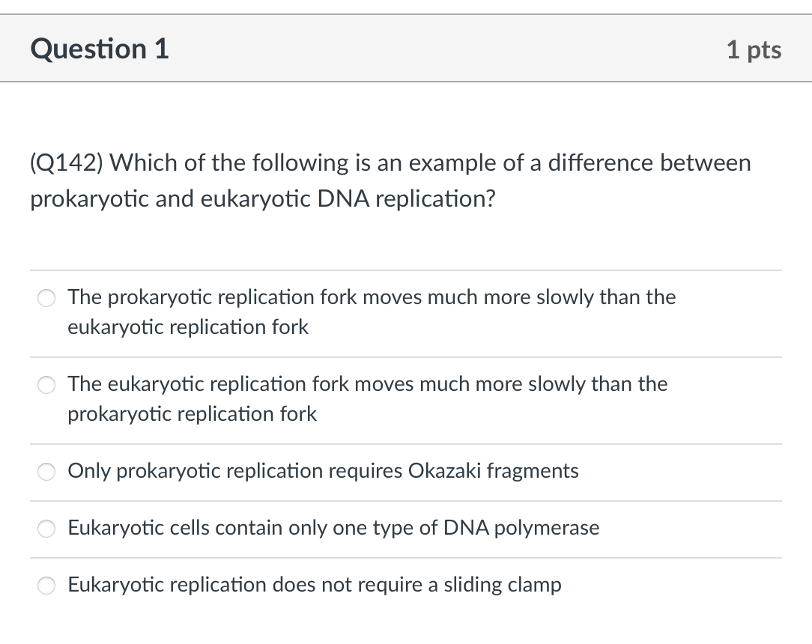Click the 1 pts label
The width and height of the screenshot is (812, 644).
754,49
